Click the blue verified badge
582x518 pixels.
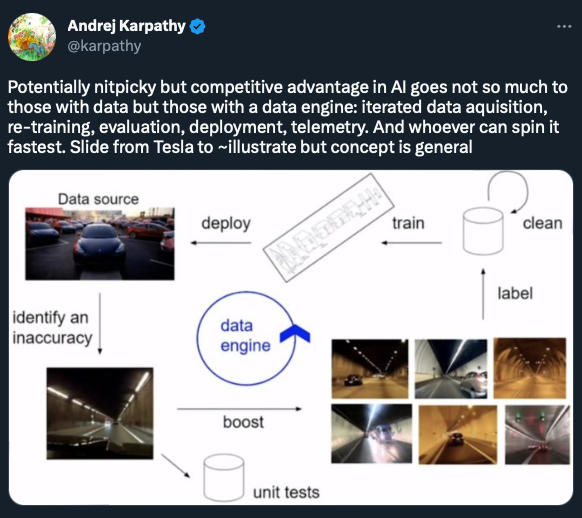(197, 26)
